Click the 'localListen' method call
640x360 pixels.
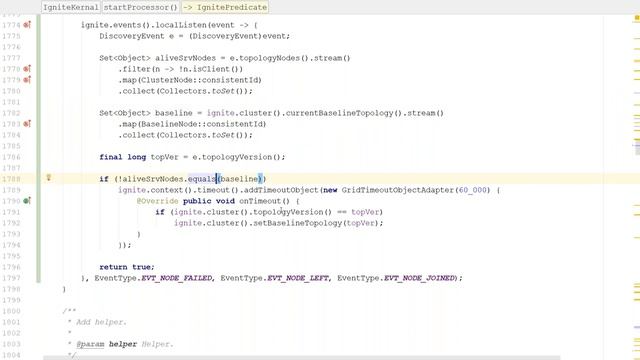tap(181, 25)
